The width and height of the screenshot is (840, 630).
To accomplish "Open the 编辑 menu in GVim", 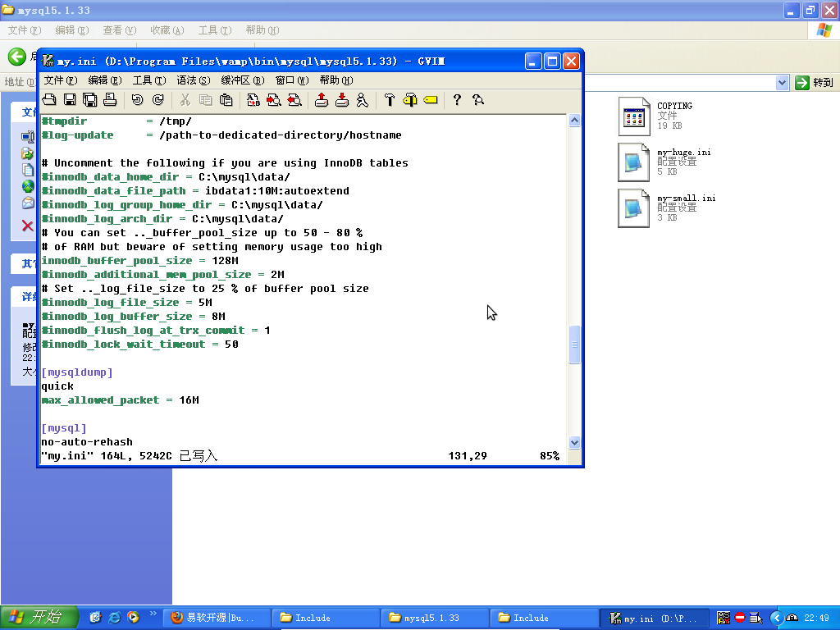I will 105,80.
